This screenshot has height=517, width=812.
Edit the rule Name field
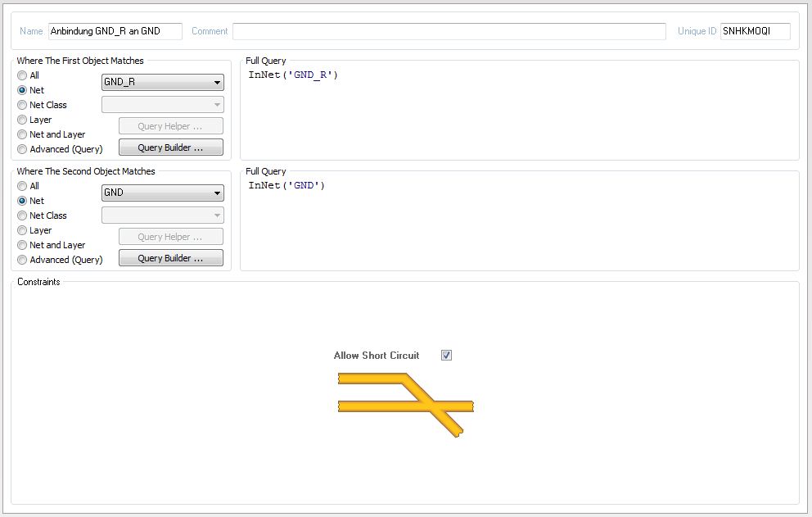[115, 31]
